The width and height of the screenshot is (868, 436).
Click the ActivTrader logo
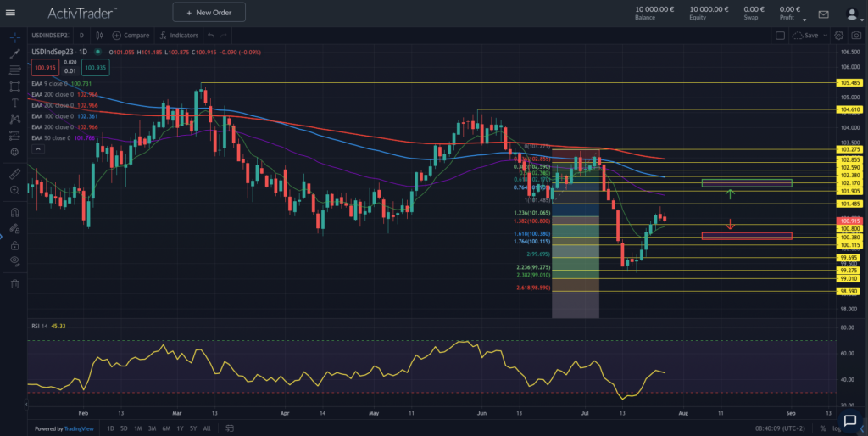[82, 13]
